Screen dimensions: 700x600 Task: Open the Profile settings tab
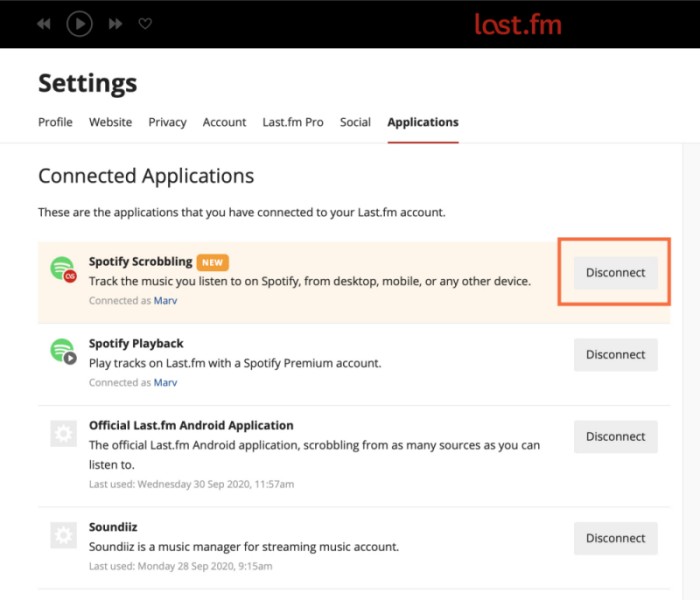55,122
